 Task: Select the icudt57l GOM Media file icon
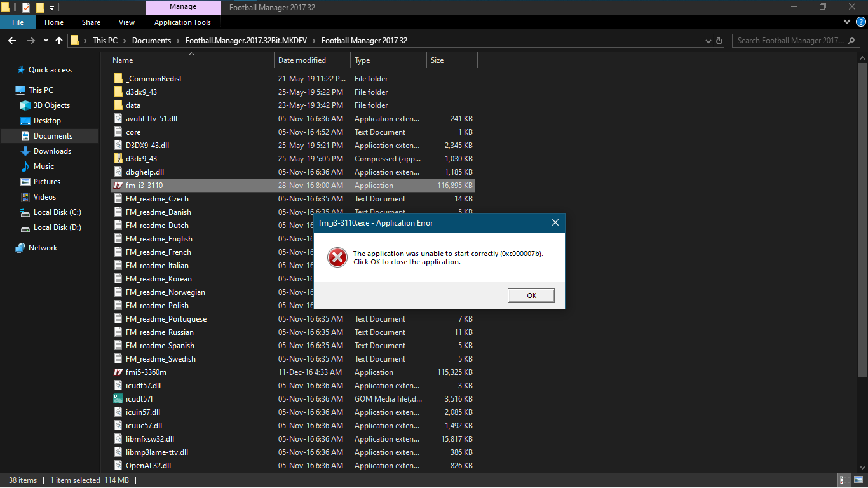click(x=118, y=399)
